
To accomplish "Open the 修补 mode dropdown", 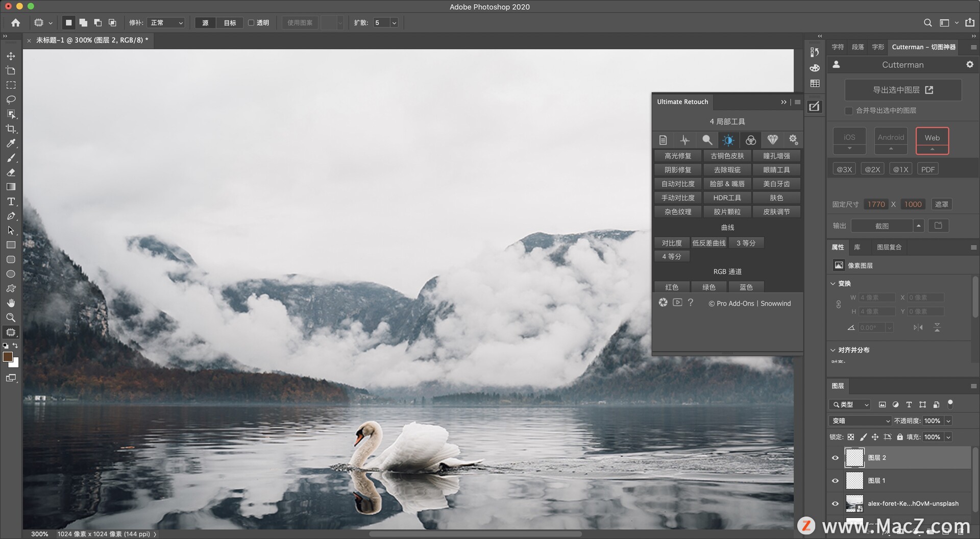I will point(166,22).
